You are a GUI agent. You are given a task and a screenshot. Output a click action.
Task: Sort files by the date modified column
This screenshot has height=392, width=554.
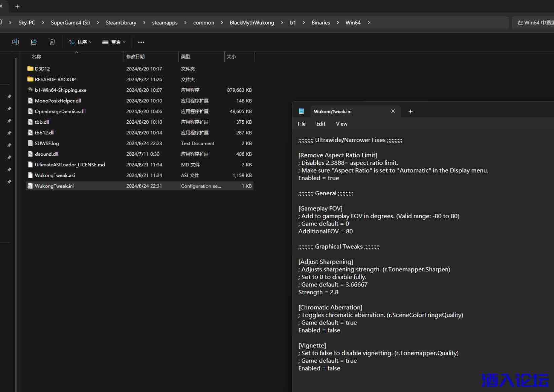(x=136, y=56)
